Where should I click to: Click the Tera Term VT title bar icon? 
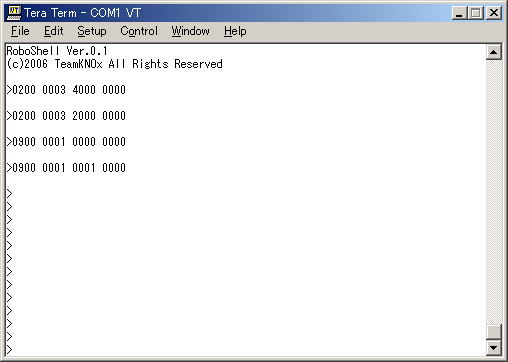[x=14, y=13]
